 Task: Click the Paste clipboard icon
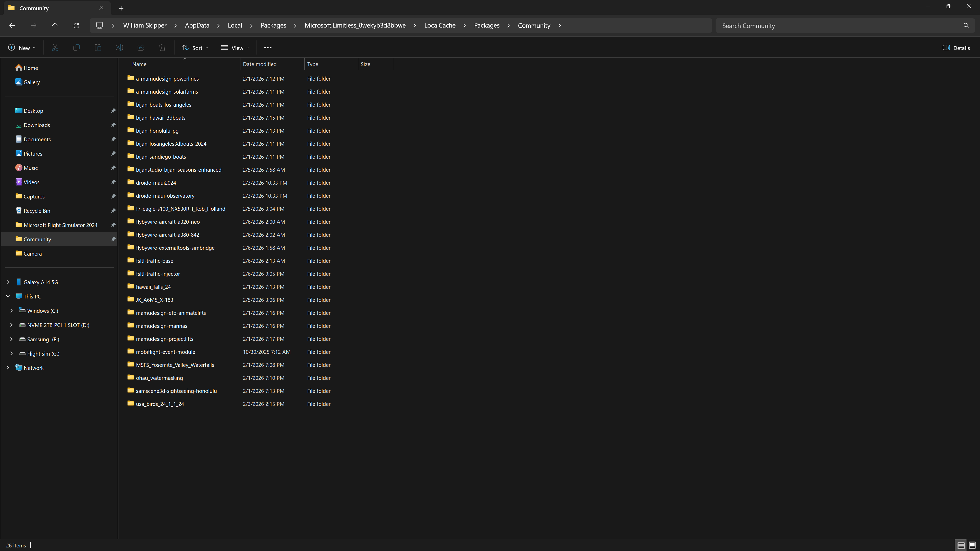tap(98, 47)
